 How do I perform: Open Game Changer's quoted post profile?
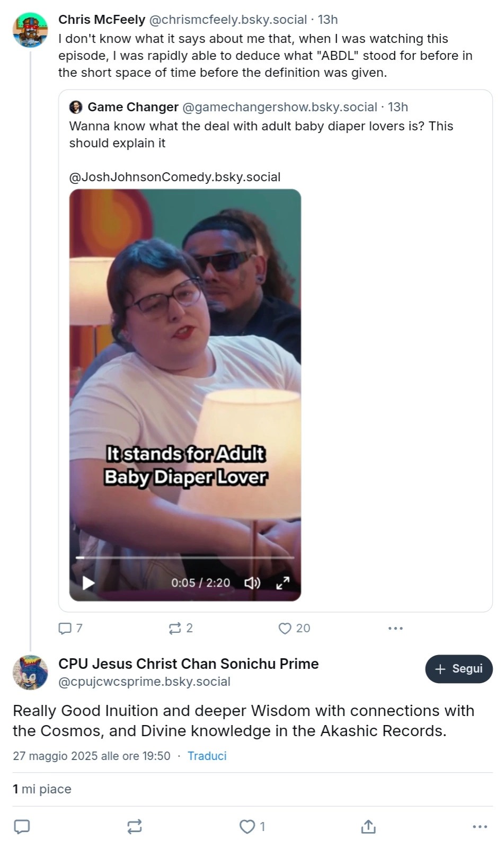pyautogui.click(x=133, y=107)
